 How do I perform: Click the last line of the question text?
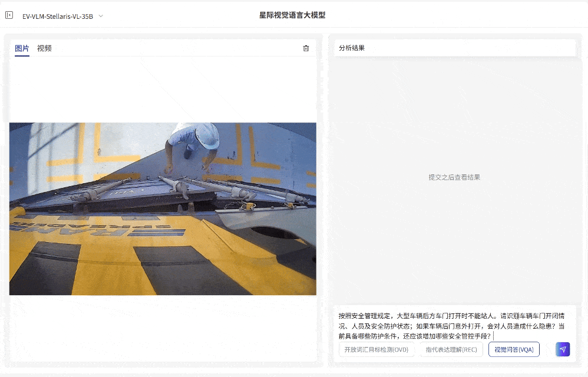point(414,336)
